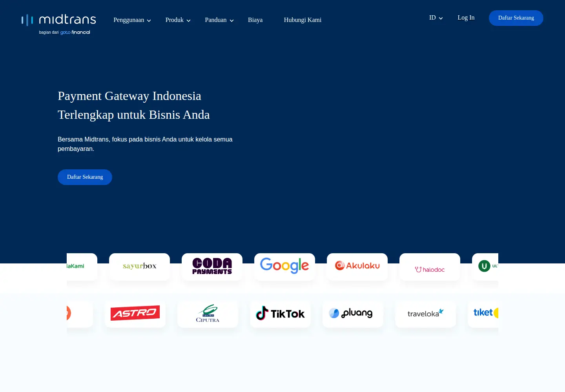Open the Pluang logo card

353,314
